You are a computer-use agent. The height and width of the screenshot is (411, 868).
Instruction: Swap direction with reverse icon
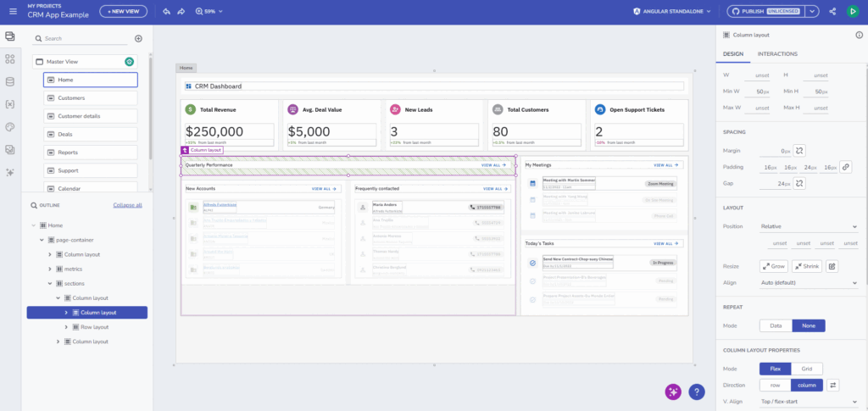[x=832, y=385]
